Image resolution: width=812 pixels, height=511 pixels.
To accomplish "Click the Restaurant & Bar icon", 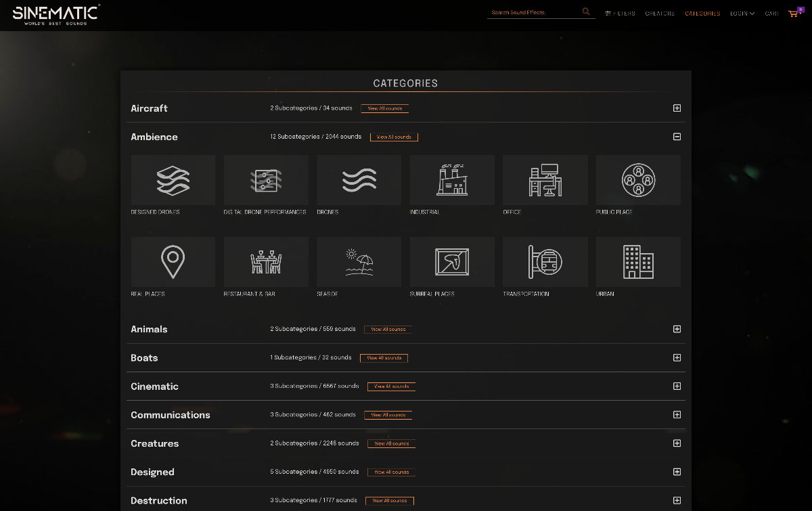I will [x=265, y=261].
